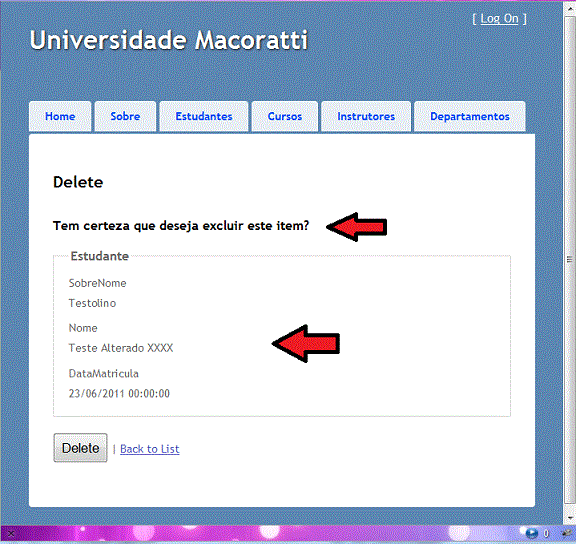Image resolution: width=576 pixels, height=544 pixels.
Task: Open the Home tab
Action: [60, 116]
